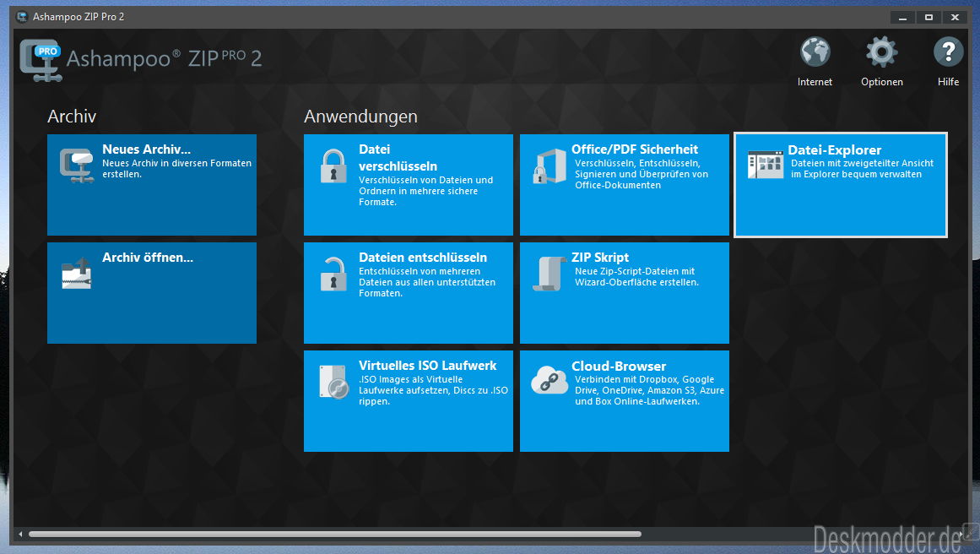The width and height of the screenshot is (980, 554).
Task: Click the "Virtuelles ISO Laufwerk" tile title
Action: 427,366
